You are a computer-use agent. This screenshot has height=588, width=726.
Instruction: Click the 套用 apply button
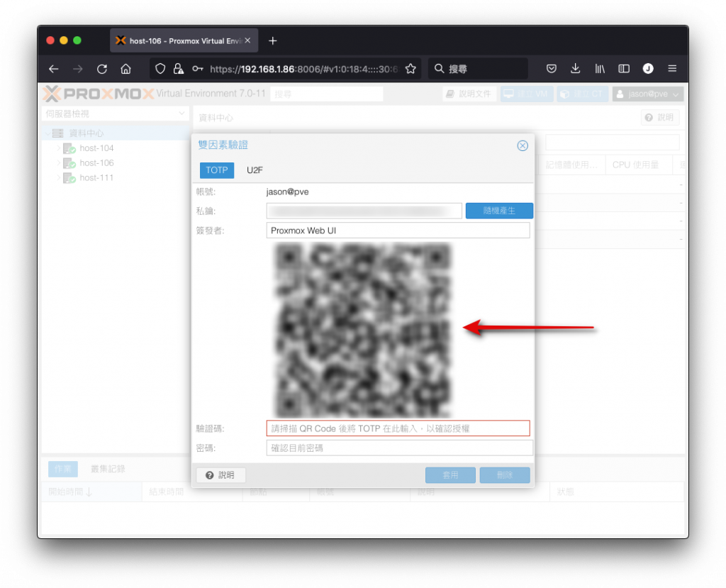coord(450,475)
